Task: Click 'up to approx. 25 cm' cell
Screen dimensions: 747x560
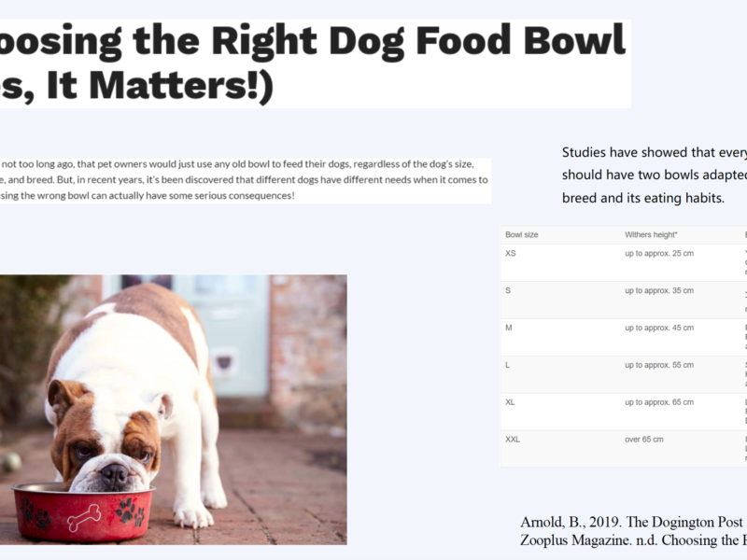Action: (659, 253)
